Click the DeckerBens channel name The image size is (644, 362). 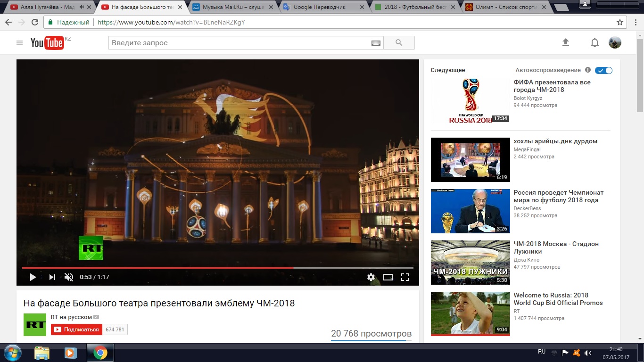point(527,208)
